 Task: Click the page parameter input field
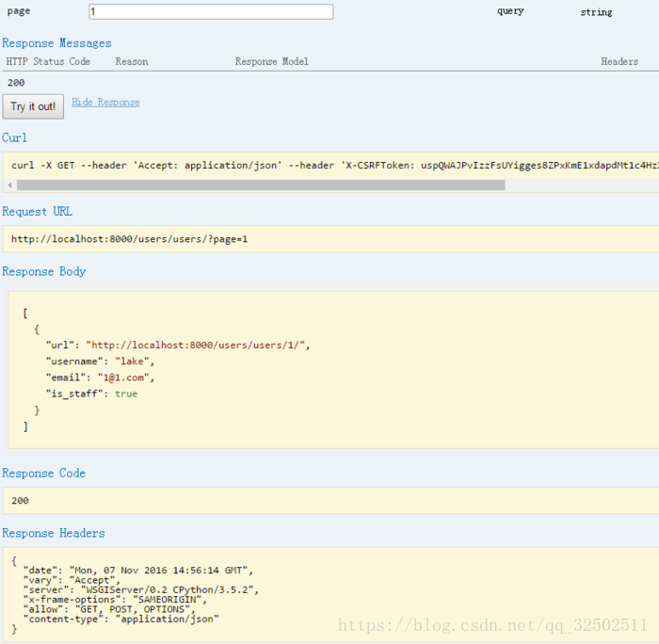(x=211, y=11)
